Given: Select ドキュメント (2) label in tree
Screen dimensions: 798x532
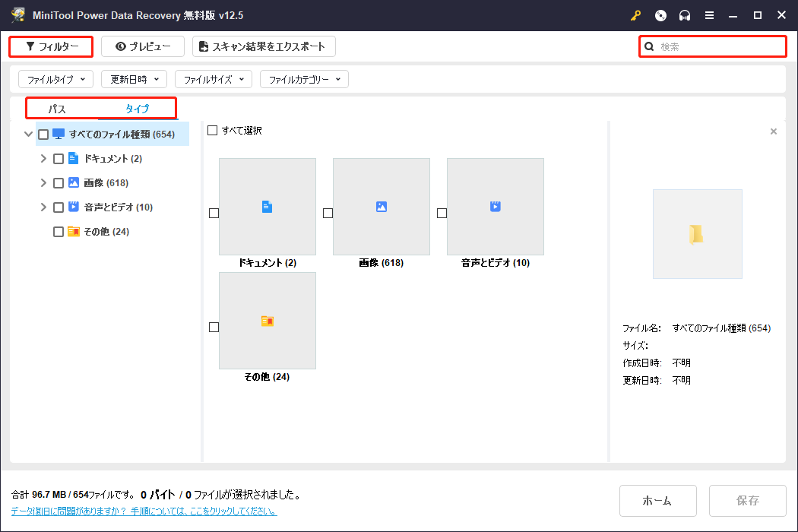Looking at the screenshot, I should tap(113, 159).
